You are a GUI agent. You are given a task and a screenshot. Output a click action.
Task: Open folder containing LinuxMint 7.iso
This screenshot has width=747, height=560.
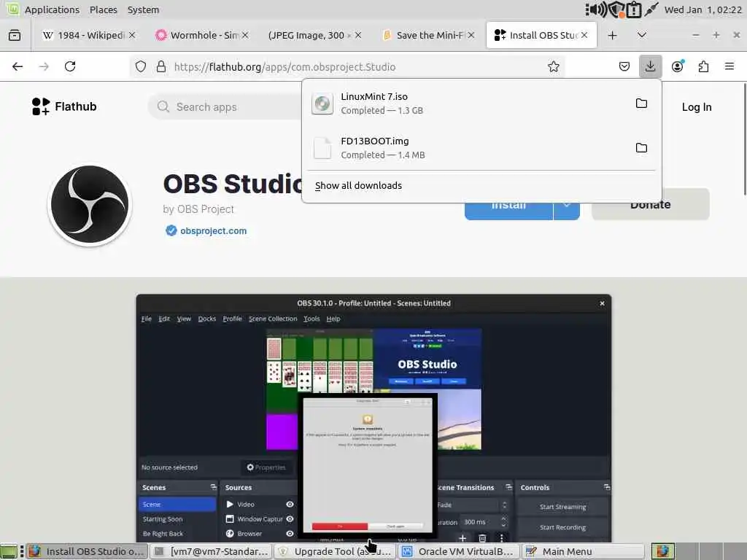[641, 104]
